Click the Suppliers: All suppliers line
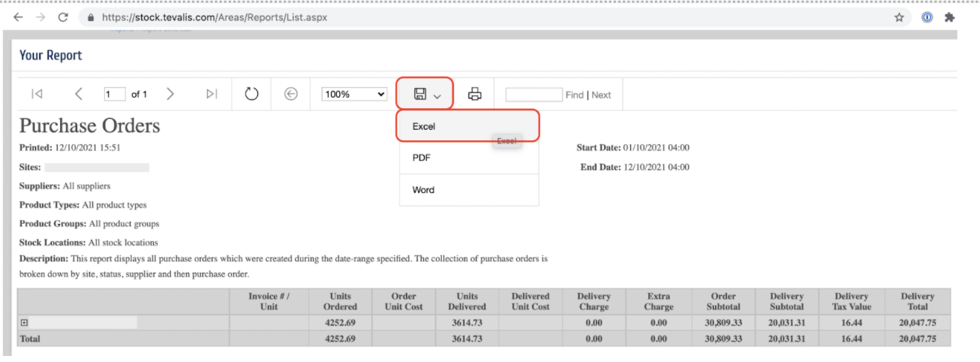Image resolution: width=980 pixels, height=362 pixels. coord(65,186)
